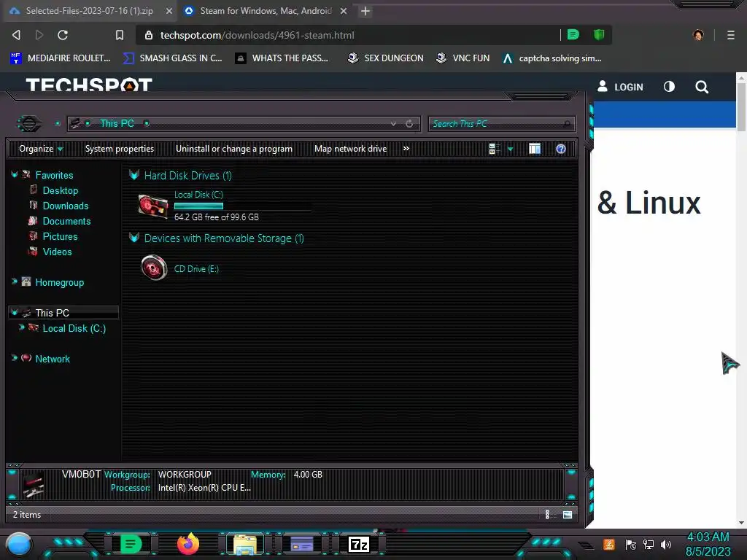Select Documents in Favorites
The height and width of the screenshot is (560, 747).
click(x=66, y=221)
